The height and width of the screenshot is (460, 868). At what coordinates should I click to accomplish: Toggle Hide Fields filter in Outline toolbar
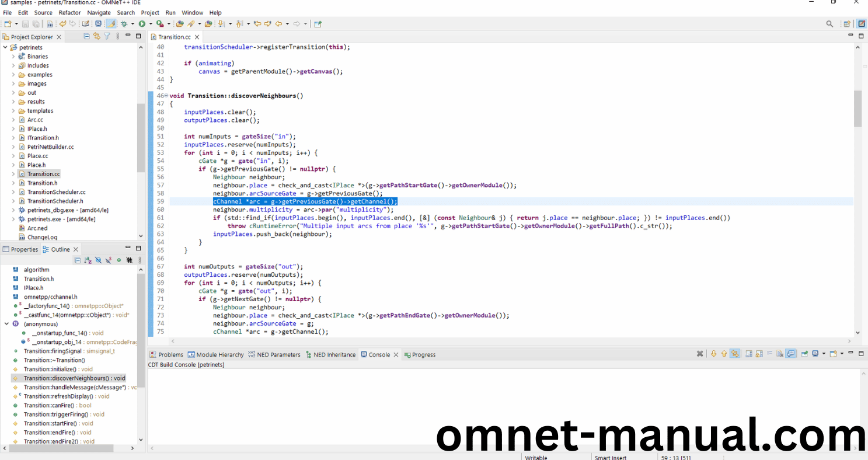98,260
